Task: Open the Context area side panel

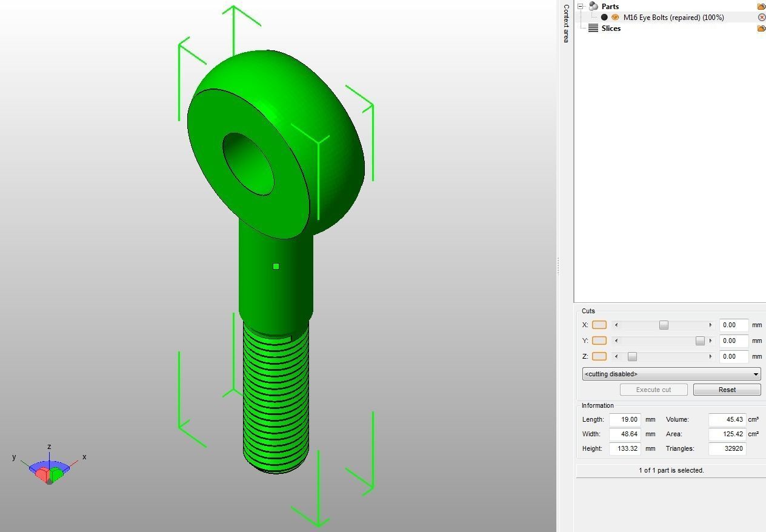Action: [565, 22]
